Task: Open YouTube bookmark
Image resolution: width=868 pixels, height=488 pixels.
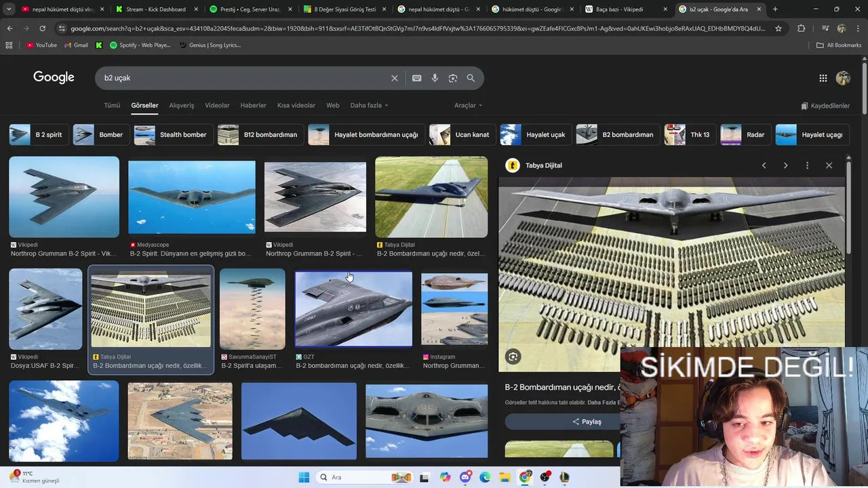Action: click(41, 45)
